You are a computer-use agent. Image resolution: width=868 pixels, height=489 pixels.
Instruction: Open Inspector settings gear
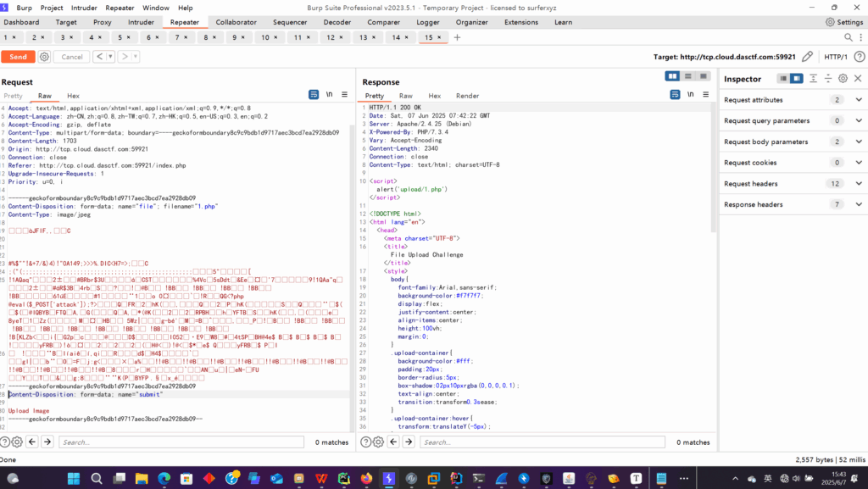pos(843,79)
